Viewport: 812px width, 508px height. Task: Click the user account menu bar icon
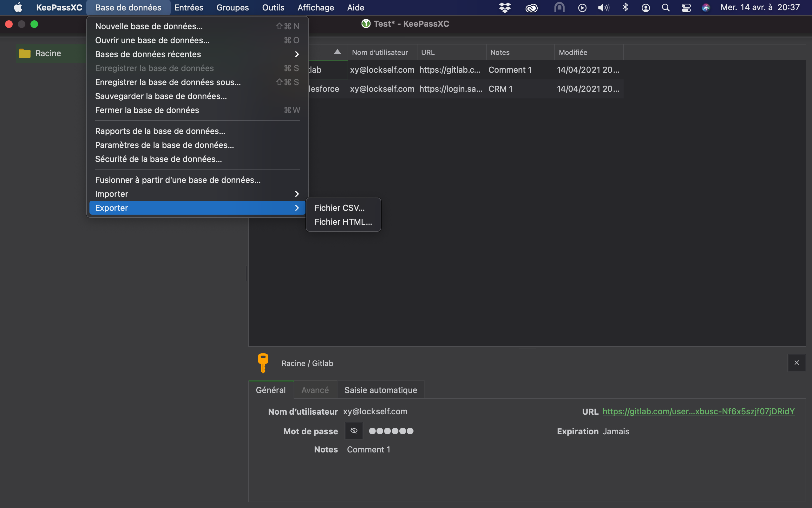[x=645, y=8]
